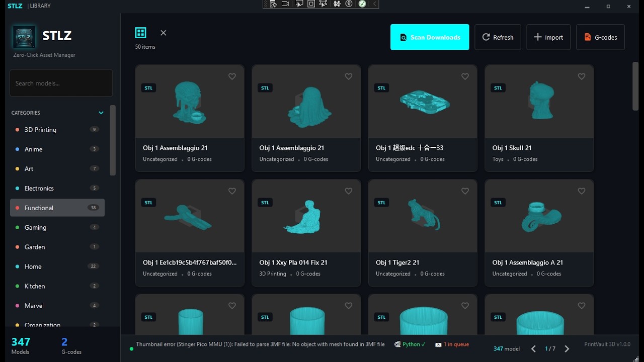The width and height of the screenshot is (644, 362).
Task: Click the Search models input field
Action: click(61, 83)
